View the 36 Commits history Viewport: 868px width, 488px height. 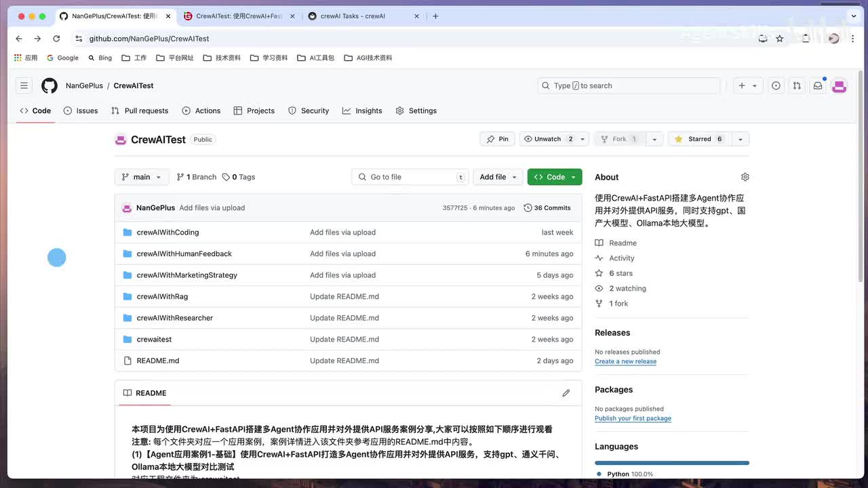[547, 208]
